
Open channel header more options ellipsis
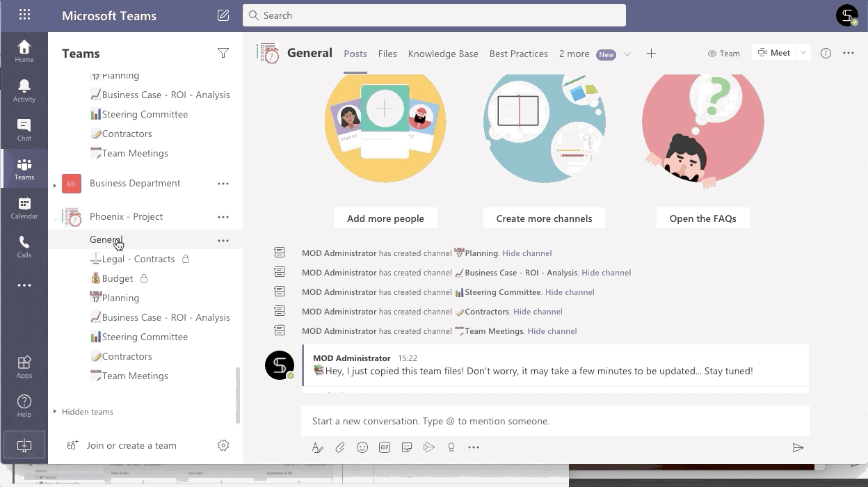[x=849, y=53]
